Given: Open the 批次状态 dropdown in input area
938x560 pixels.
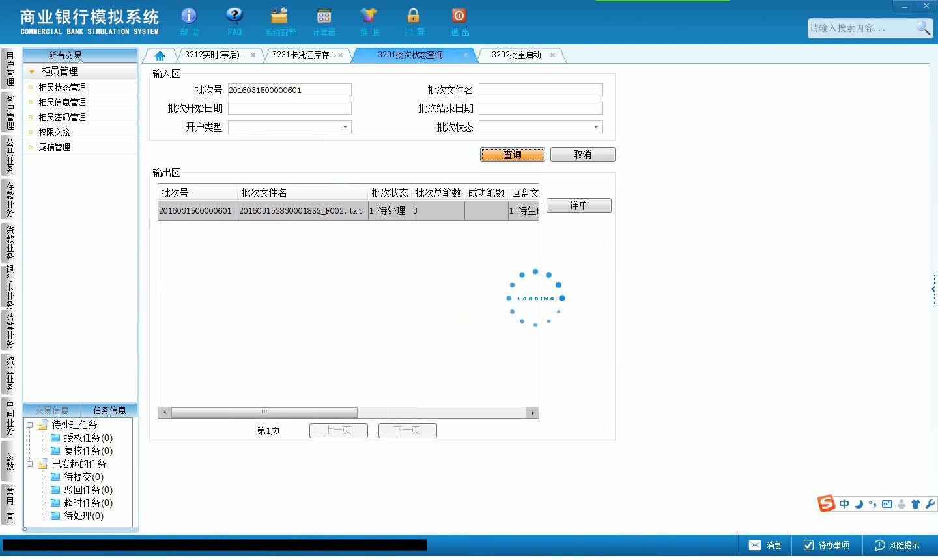Looking at the screenshot, I should tap(596, 127).
